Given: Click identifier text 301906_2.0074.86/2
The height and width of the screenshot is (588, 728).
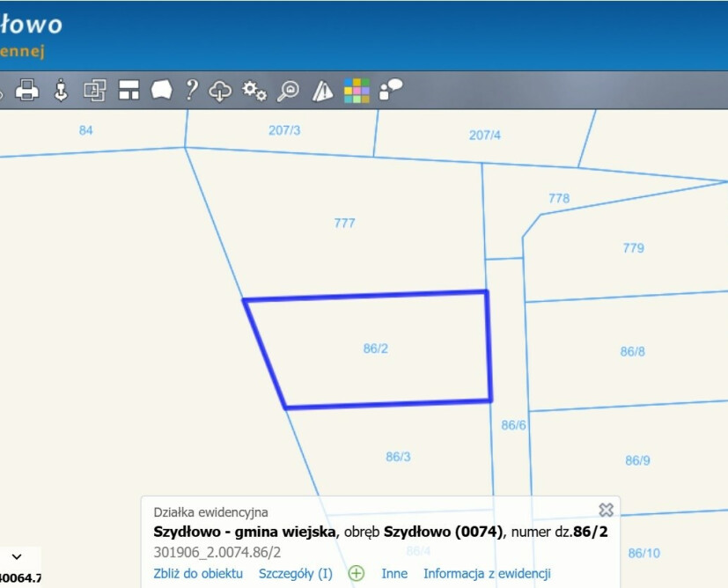Looking at the screenshot, I should point(217,552).
